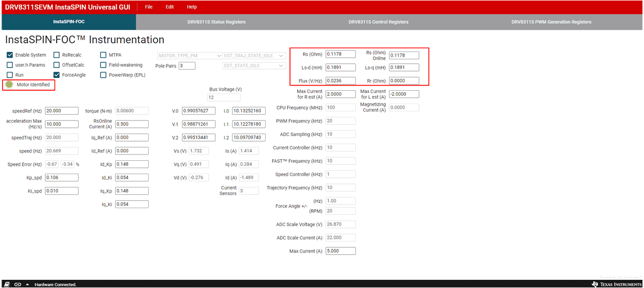Click the speedRef (Hz) input field
This screenshot has height=288, width=644.
coord(61,111)
